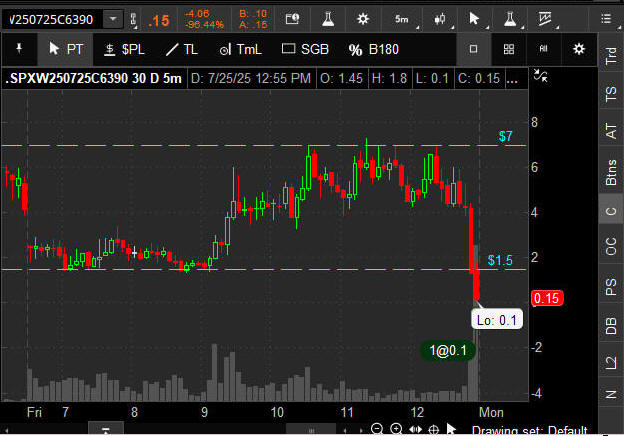This screenshot has width=624, height=436.
Task: Select the PT pointer drawing tool
Action: click(x=66, y=49)
